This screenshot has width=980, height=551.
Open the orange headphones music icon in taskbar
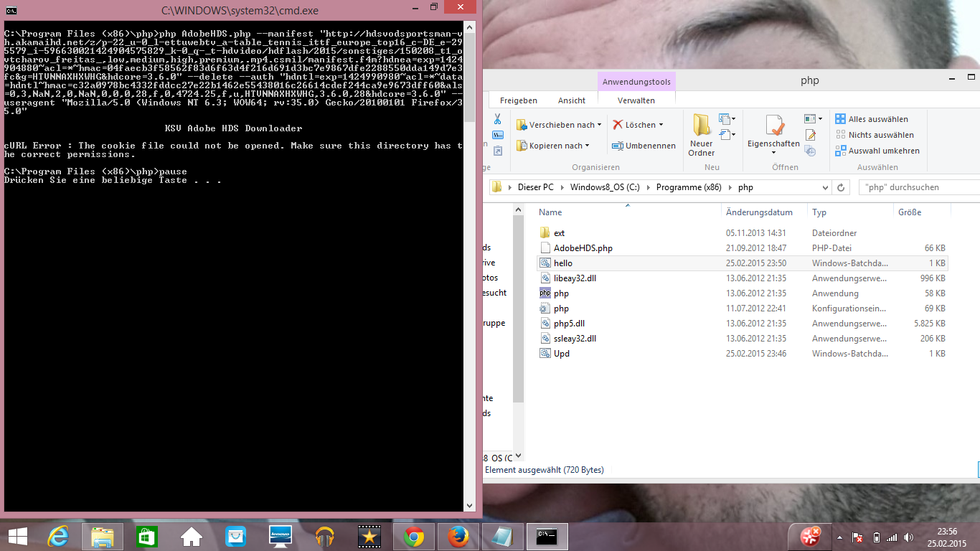point(324,537)
